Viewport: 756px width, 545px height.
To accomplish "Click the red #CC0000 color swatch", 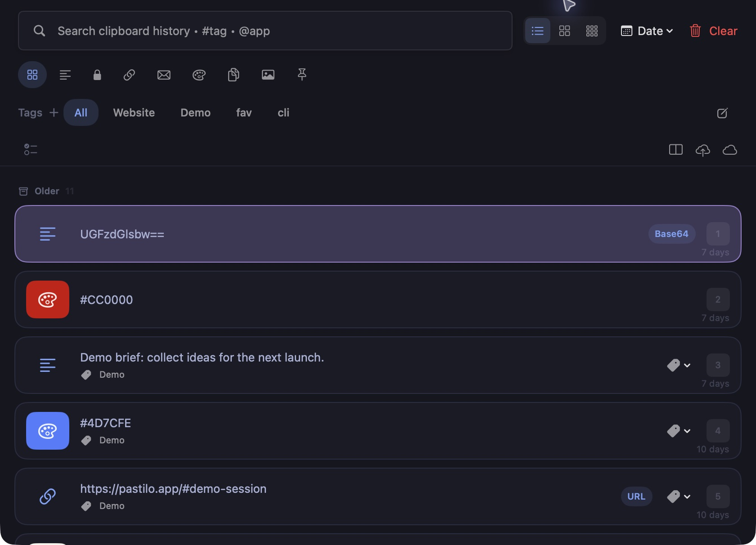I will 48,299.
